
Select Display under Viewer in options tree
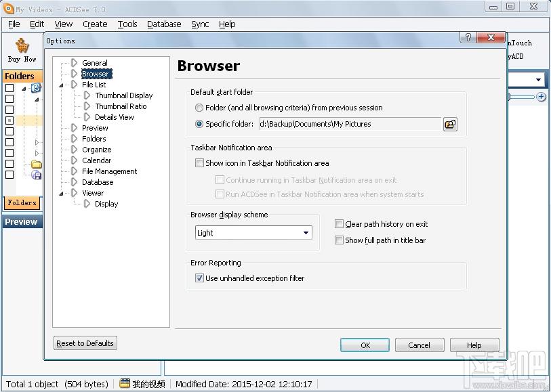coord(106,204)
